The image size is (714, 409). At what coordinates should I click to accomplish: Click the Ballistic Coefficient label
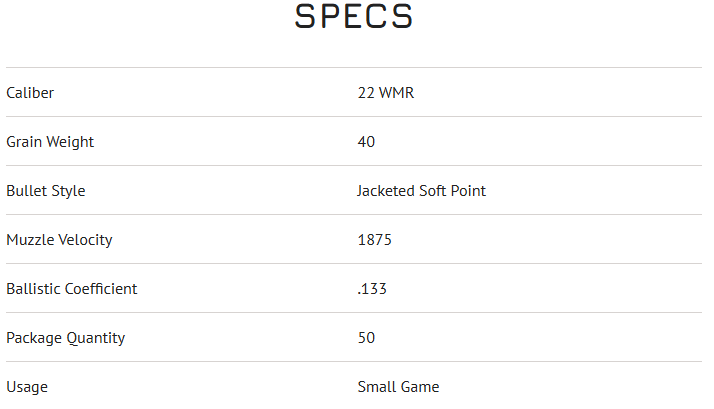pyautogui.click(x=72, y=289)
